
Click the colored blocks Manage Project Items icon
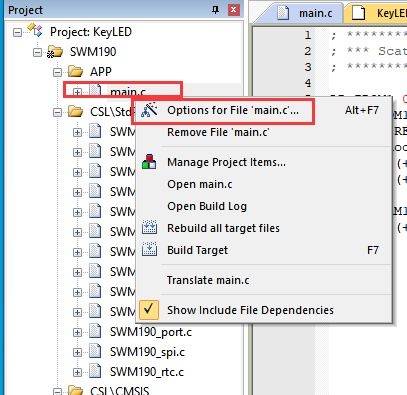point(149,162)
